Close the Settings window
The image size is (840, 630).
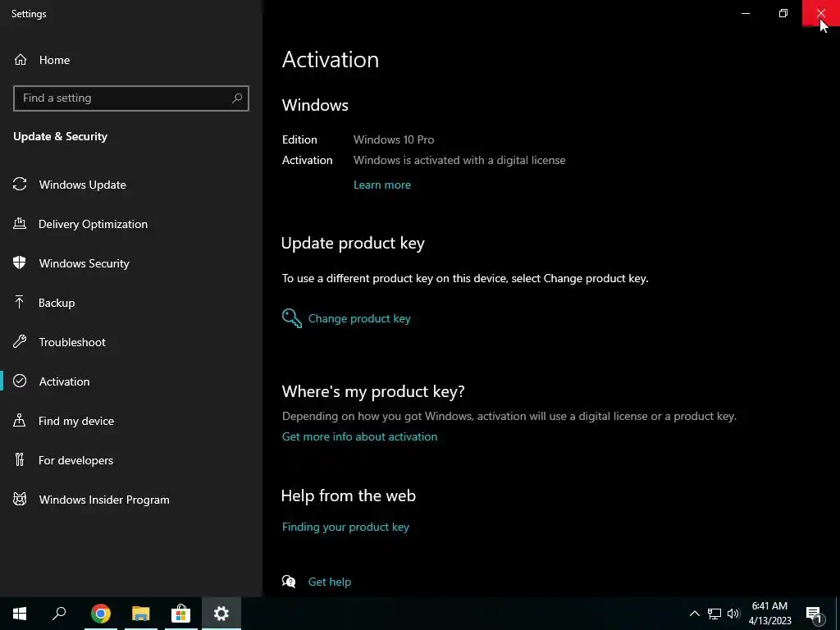click(820, 13)
